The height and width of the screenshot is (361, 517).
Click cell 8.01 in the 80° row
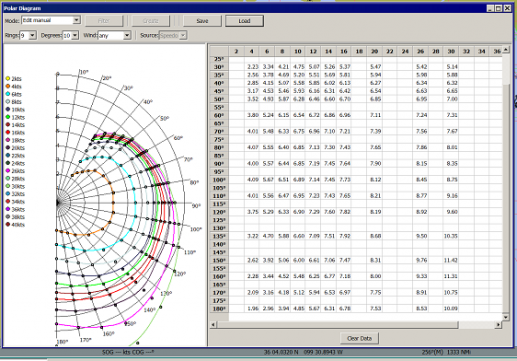point(451,147)
